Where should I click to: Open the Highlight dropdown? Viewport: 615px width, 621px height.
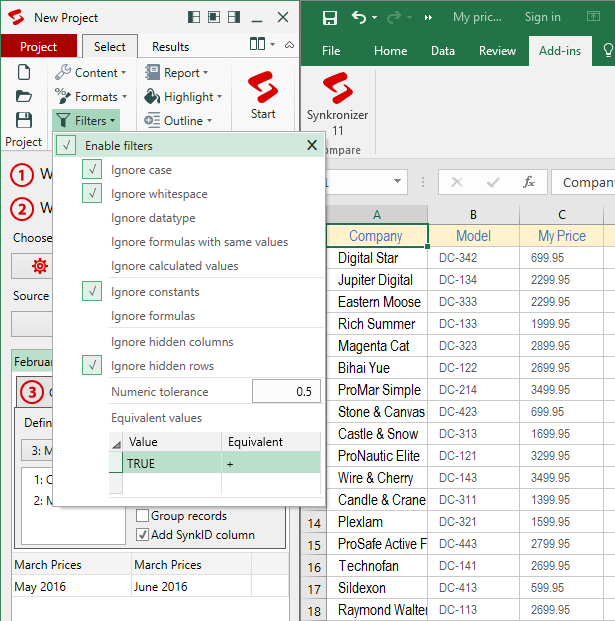183,97
